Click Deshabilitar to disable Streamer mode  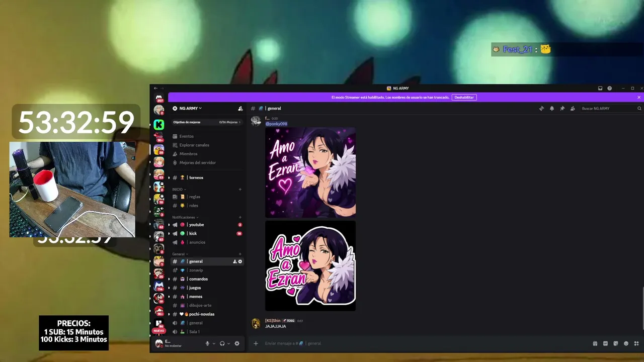click(464, 98)
